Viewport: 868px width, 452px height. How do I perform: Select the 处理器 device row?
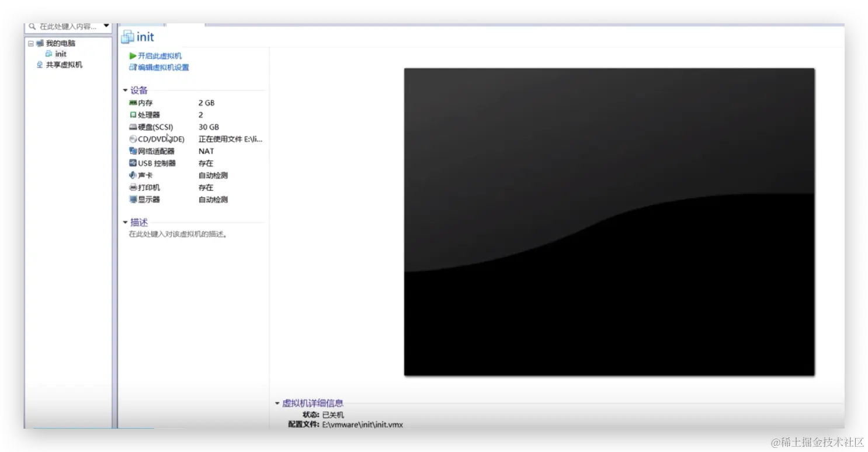pos(196,115)
